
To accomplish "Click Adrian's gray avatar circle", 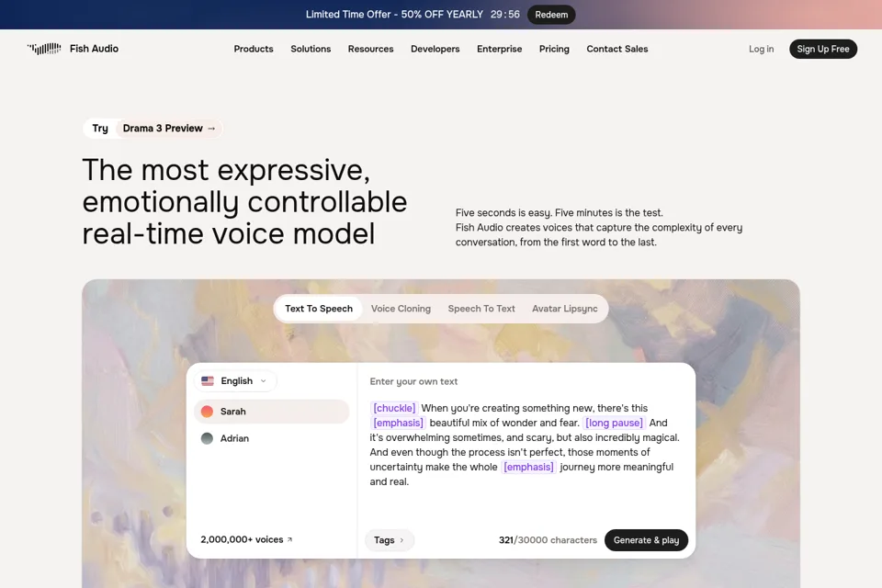I will pos(207,438).
